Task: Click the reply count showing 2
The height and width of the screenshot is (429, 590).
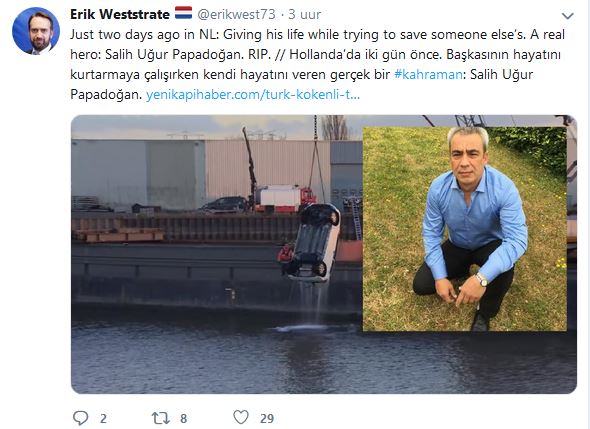Action: point(103,418)
